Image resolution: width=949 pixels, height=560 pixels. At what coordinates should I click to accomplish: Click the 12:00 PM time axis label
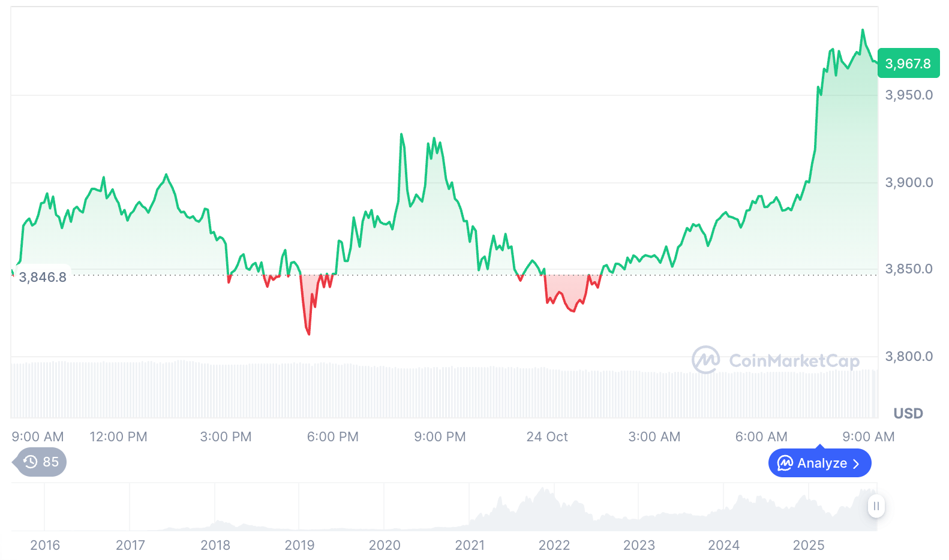tap(118, 436)
